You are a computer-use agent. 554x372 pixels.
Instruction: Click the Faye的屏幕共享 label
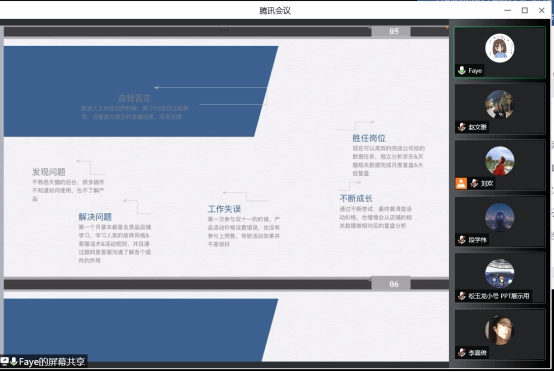click(x=52, y=361)
